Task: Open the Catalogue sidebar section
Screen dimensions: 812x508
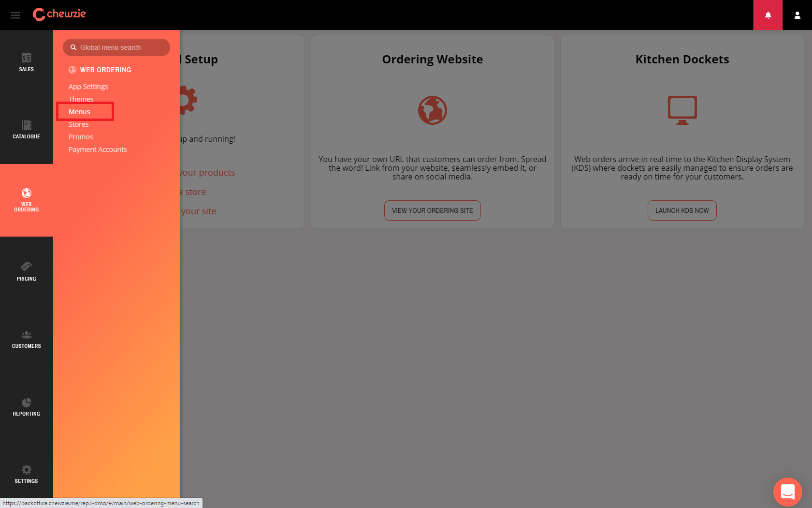Action: point(27,130)
